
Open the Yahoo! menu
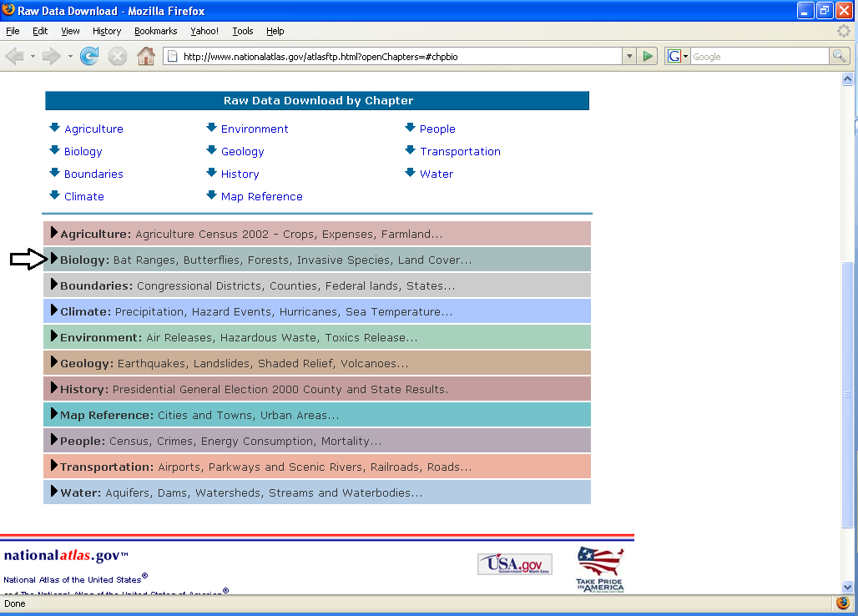click(x=204, y=31)
